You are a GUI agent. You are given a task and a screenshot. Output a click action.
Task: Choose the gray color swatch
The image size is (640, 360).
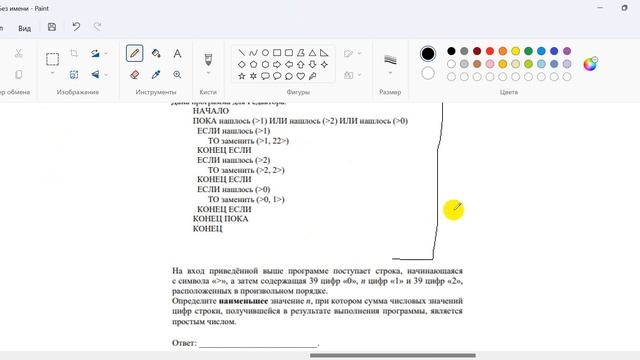tap(464, 51)
